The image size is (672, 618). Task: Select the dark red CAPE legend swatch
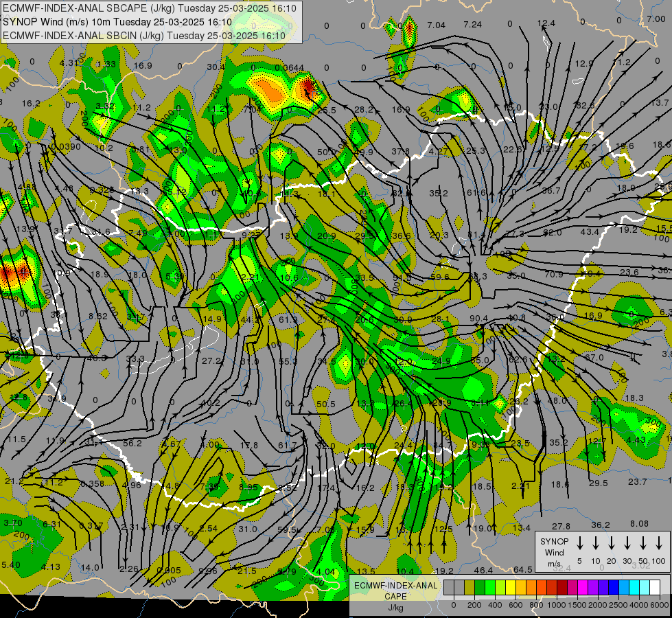click(562, 587)
